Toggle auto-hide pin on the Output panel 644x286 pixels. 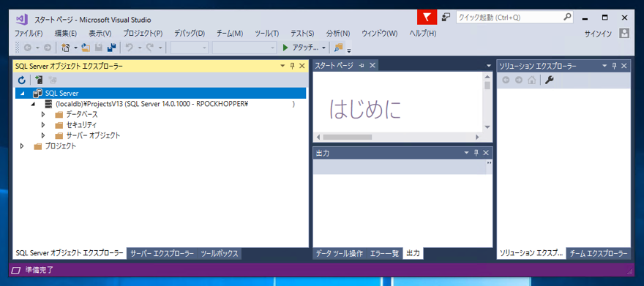tap(476, 153)
